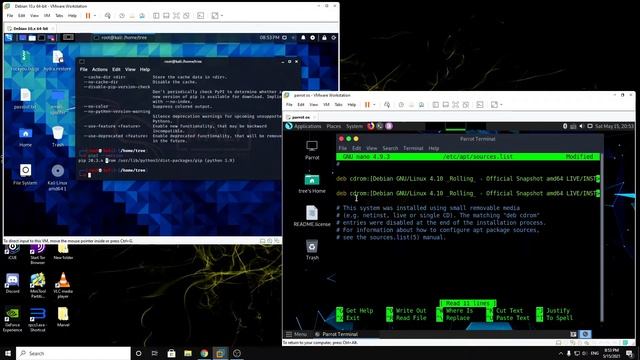Click date and time in Parrot panel
This screenshot has height=360, width=640.
(x=614, y=126)
